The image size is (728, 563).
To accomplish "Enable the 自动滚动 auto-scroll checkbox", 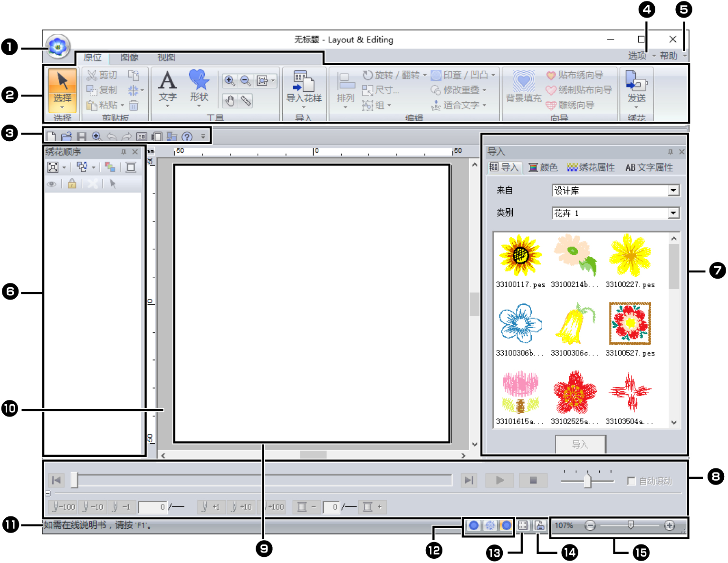I will (x=631, y=482).
